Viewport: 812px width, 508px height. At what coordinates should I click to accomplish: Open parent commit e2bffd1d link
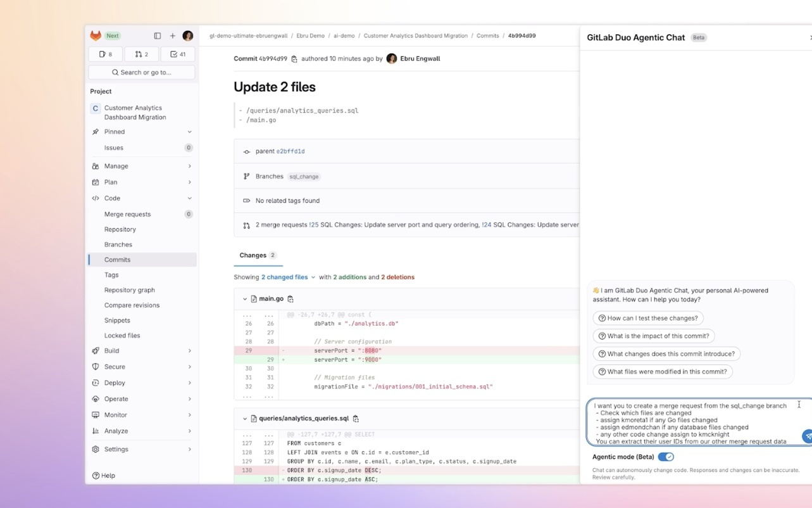[x=290, y=151]
